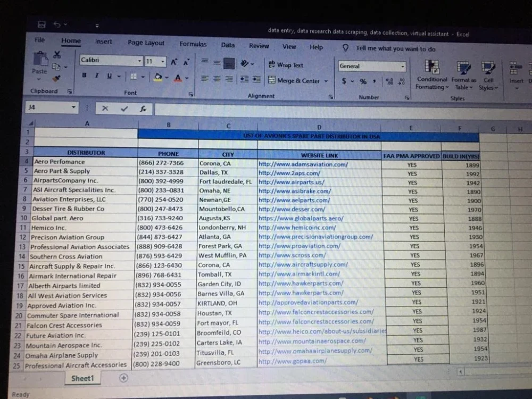Open http://www.2aps.com/ link
This screenshot has height=399, width=532.
(289, 173)
